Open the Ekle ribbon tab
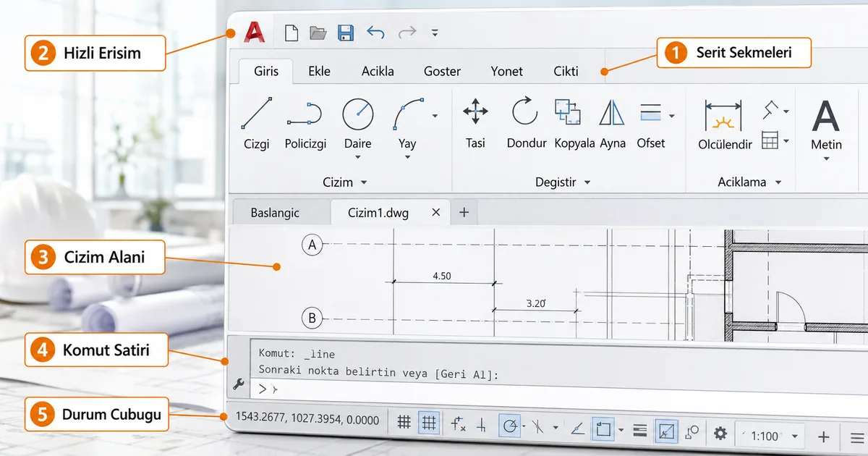 319,71
